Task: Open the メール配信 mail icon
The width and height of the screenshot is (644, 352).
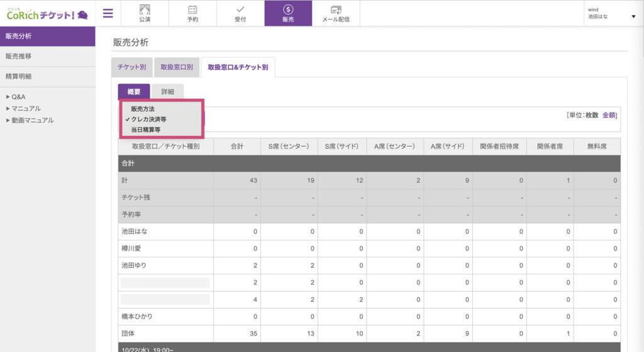Action: click(336, 9)
